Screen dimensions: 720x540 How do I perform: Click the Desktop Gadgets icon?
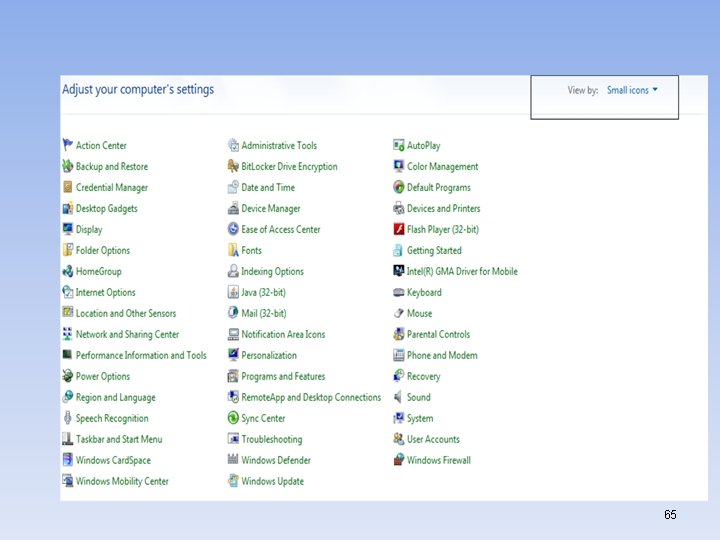[68, 208]
